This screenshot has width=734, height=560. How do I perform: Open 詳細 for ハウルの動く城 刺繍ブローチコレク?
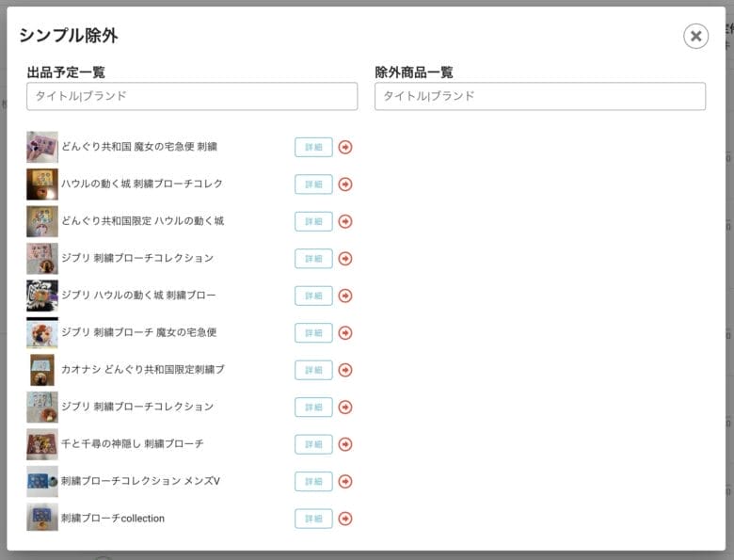[313, 184]
